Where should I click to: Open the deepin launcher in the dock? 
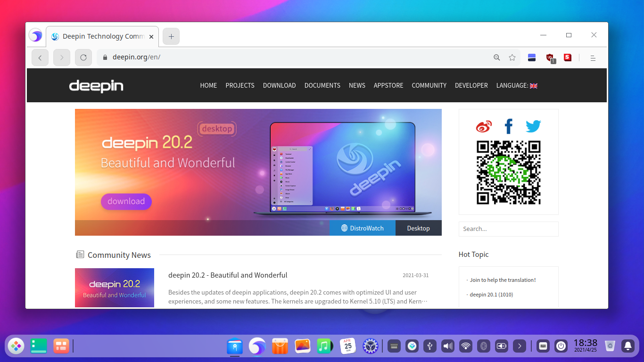point(16,346)
